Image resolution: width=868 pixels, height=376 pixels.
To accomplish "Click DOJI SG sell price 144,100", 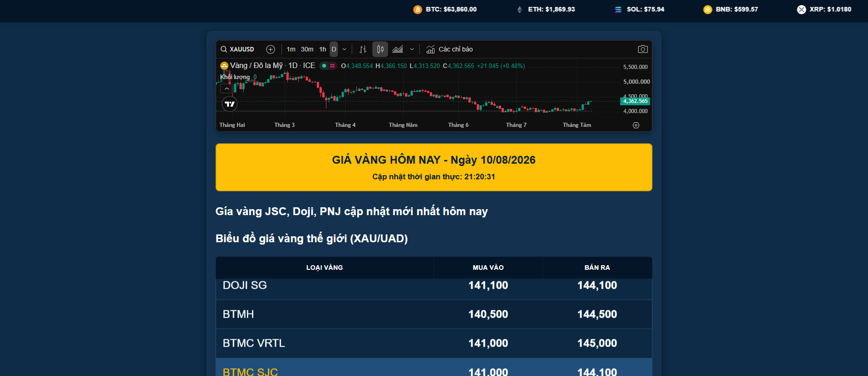I will pos(597,285).
